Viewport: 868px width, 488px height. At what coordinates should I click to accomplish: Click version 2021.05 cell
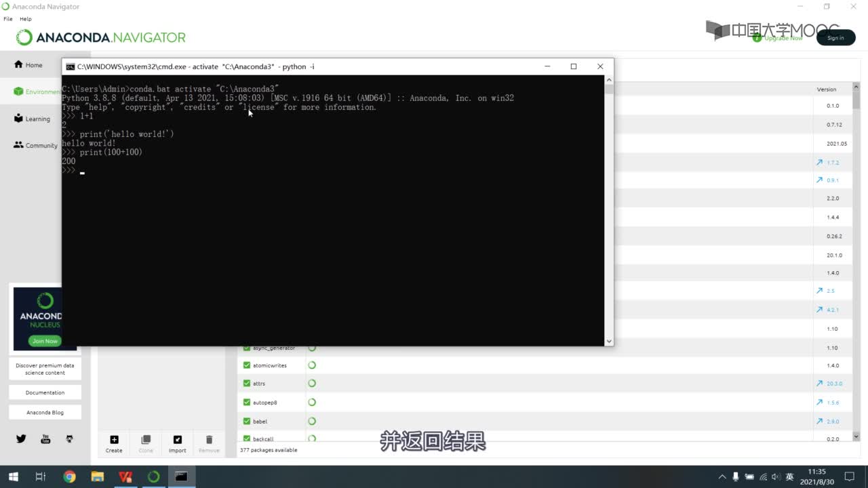pos(837,144)
